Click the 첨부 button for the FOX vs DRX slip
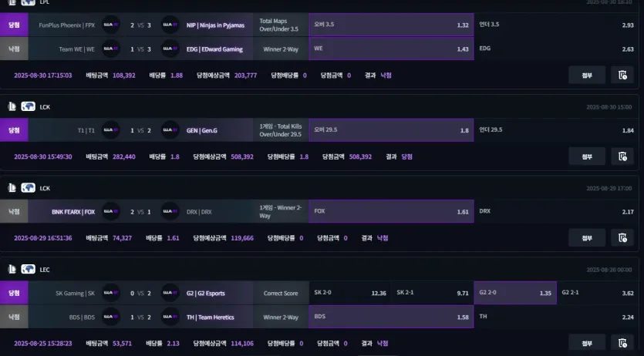Viewport: 644px width, 356px height. (x=587, y=237)
